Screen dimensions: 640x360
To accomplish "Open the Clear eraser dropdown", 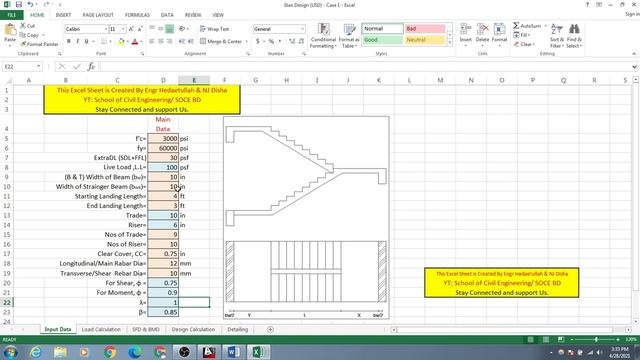I will 524,44.
